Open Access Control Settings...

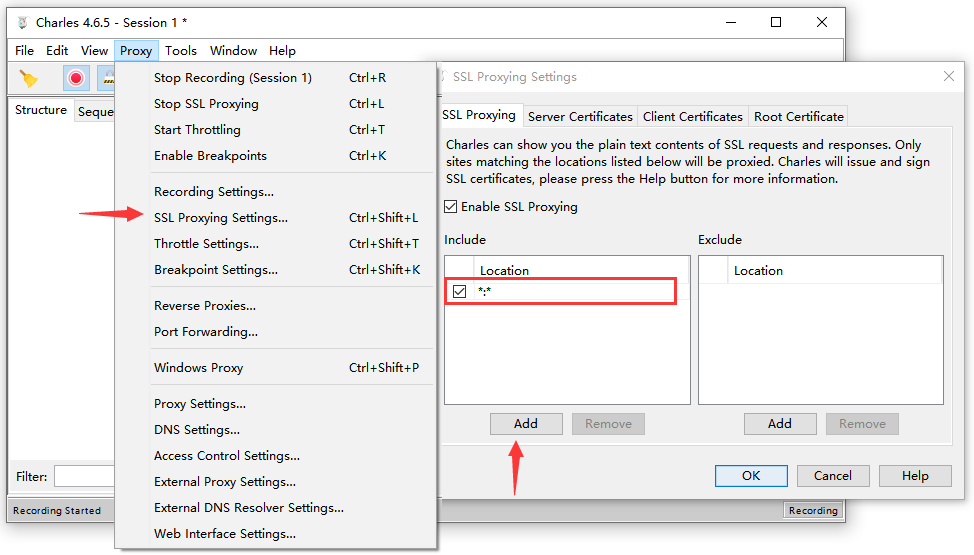pyautogui.click(x=276, y=457)
